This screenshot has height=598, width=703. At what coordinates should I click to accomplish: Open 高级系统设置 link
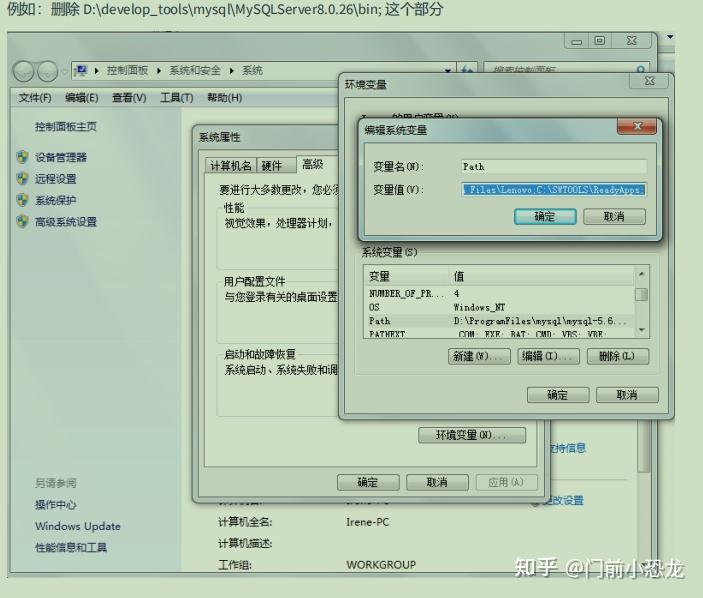pos(66,222)
